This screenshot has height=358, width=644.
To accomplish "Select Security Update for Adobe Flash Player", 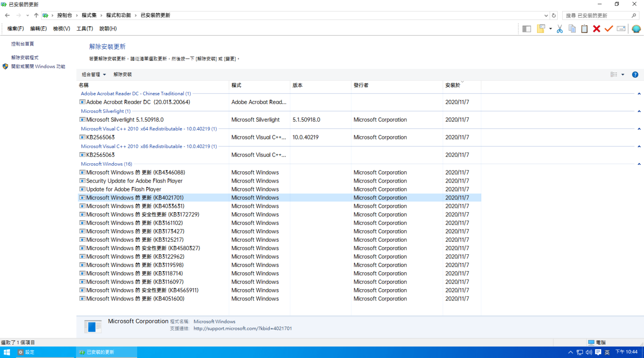I will tap(279, 181).
